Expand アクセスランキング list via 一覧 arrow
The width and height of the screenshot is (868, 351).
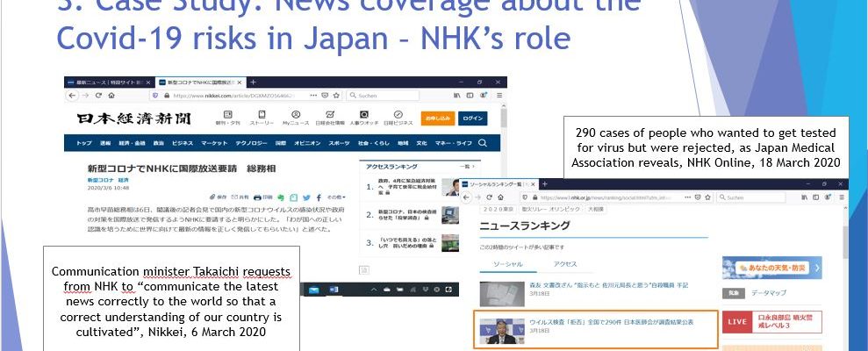pos(468,166)
